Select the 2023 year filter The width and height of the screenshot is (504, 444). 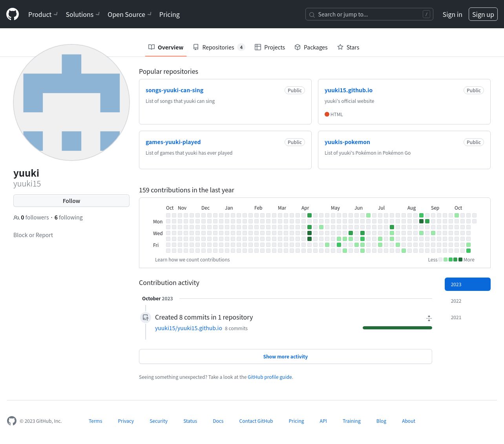click(467, 284)
